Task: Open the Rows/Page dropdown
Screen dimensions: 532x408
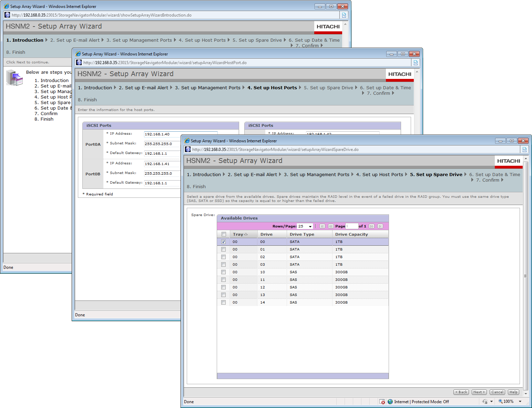Action: (x=305, y=226)
